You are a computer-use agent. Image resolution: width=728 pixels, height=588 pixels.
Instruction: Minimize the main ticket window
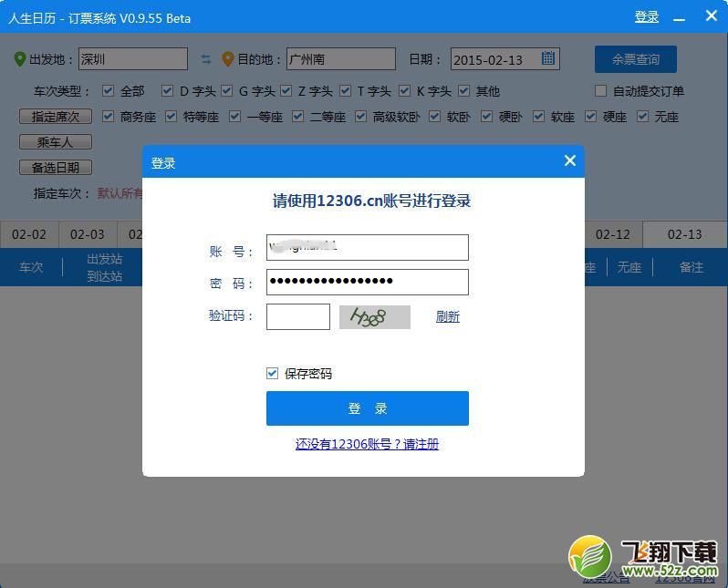(x=680, y=19)
